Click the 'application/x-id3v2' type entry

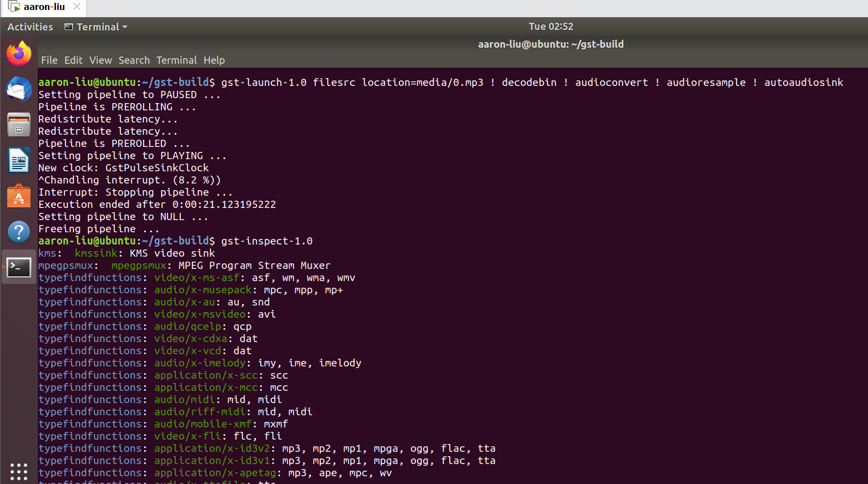[212, 449]
